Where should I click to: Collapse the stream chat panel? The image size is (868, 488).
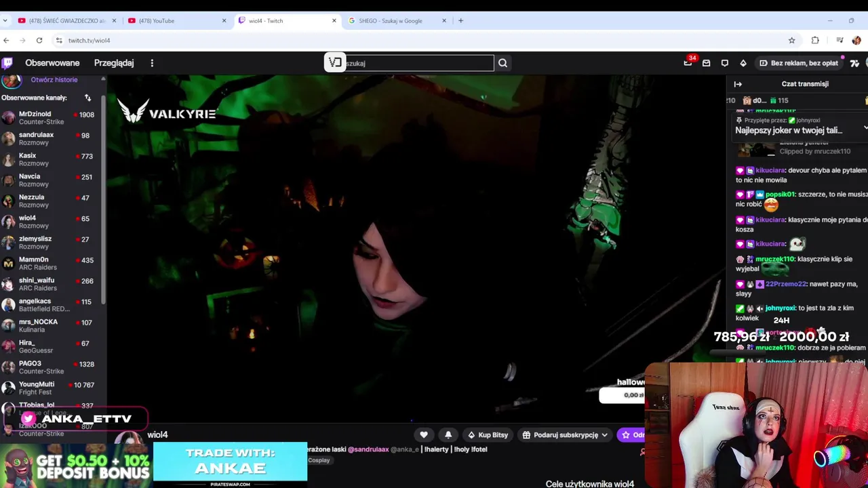[738, 84]
